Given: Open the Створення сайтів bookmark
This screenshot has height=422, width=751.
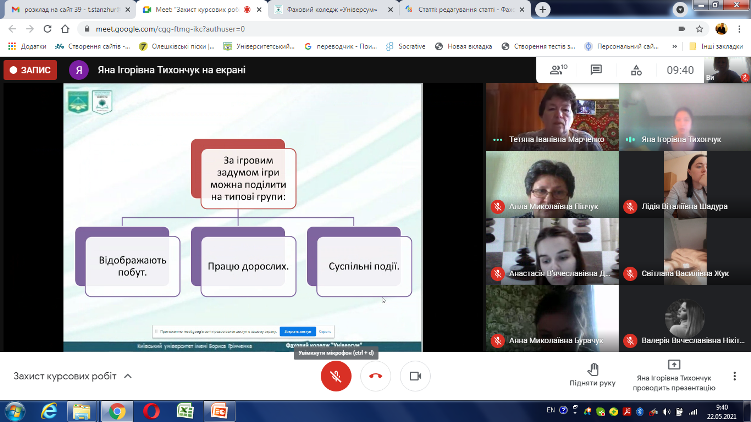Looking at the screenshot, I should click(92, 46).
